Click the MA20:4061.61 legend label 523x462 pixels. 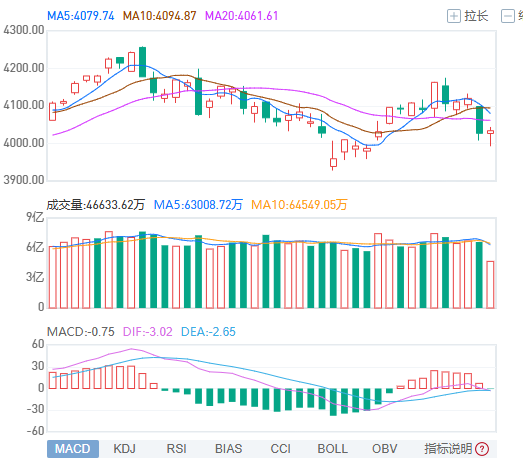(x=241, y=16)
